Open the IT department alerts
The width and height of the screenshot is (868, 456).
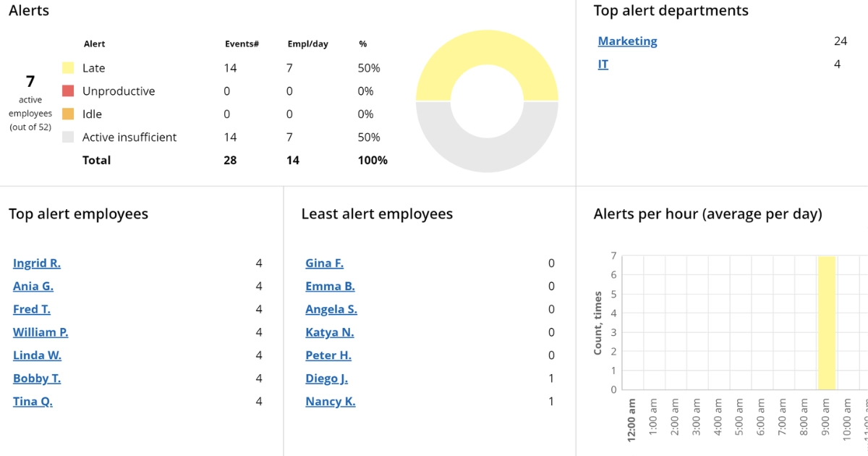coord(603,64)
